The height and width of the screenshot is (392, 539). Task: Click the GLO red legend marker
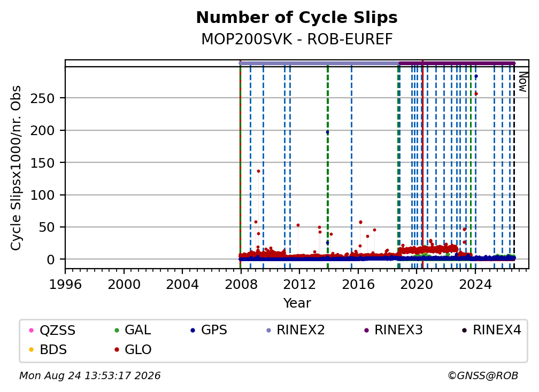click(x=117, y=350)
